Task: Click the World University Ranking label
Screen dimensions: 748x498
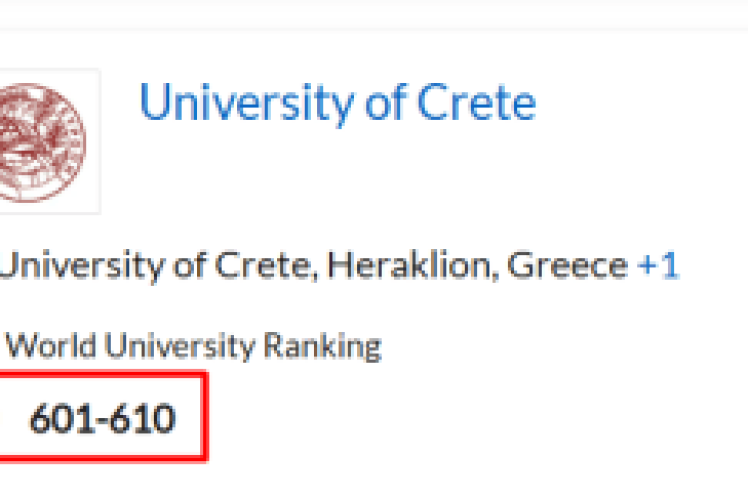Action: click(x=194, y=346)
